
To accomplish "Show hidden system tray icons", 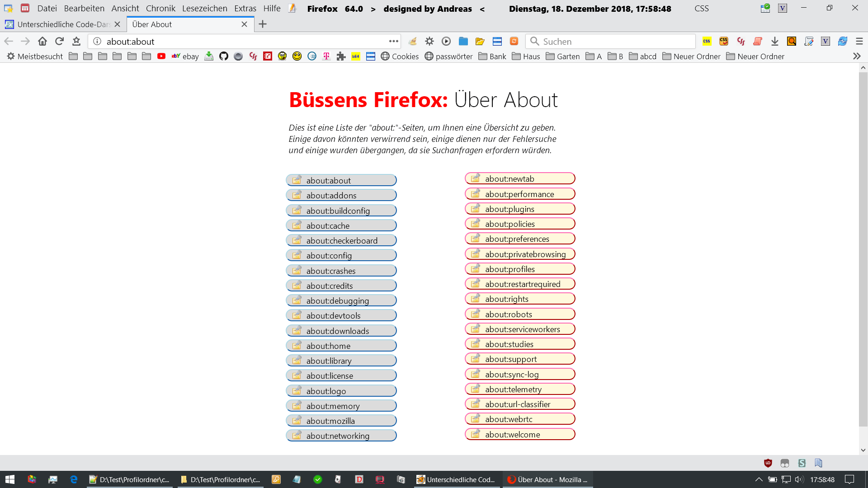I will coord(759,479).
